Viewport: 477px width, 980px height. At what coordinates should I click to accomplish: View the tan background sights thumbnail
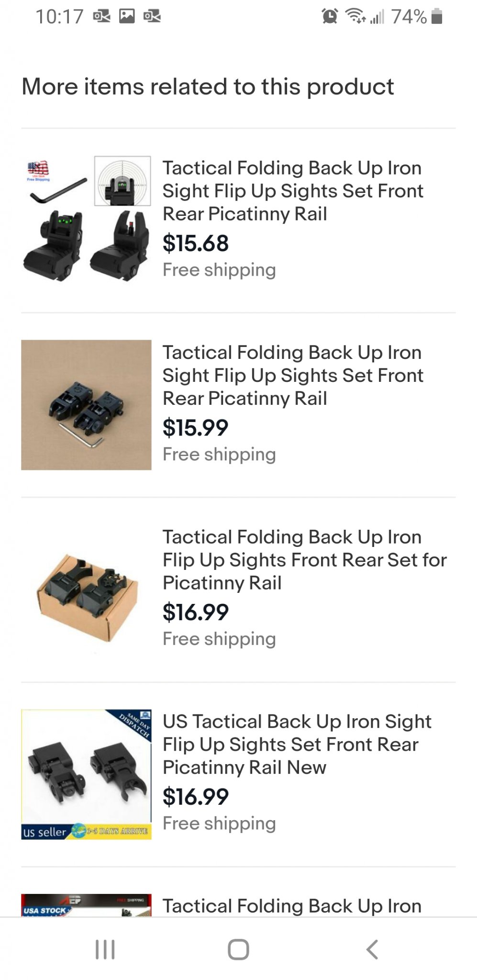[x=87, y=405]
